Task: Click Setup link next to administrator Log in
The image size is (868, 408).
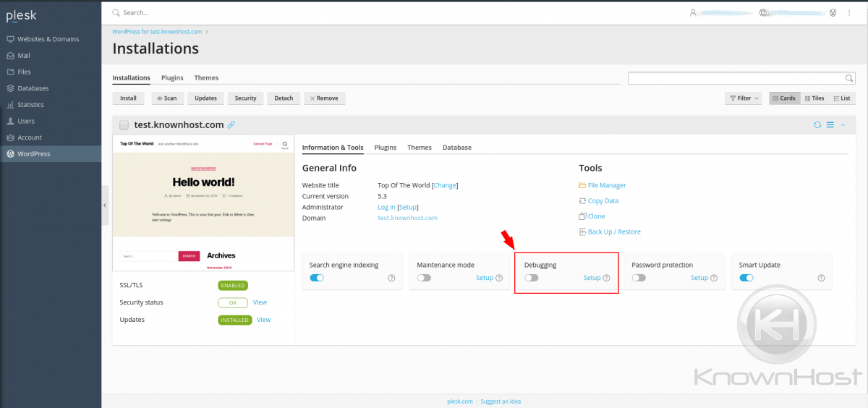Action: (409, 207)
